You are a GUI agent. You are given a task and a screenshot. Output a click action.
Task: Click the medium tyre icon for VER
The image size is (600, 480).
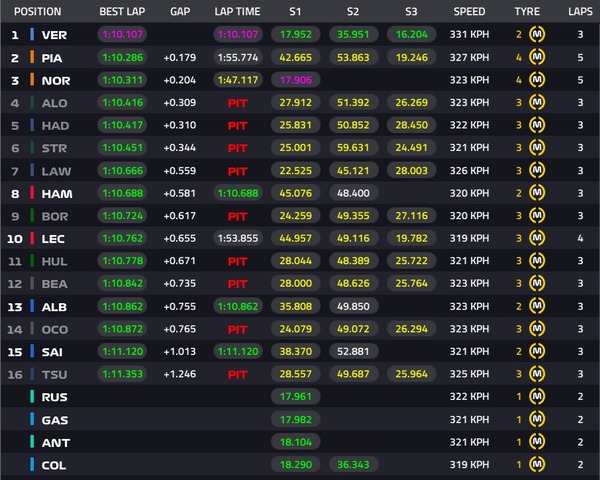(539, 35)
